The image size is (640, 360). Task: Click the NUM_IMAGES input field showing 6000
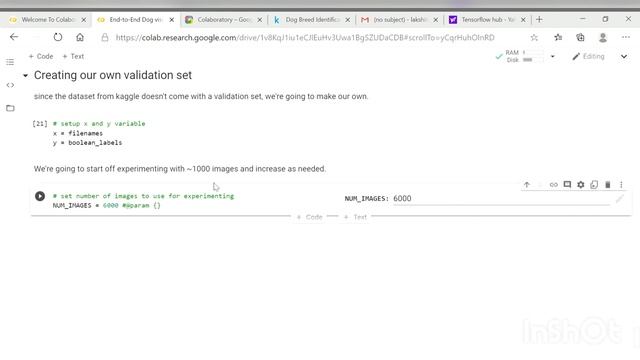pyautogui.click(x=501, y=199)
